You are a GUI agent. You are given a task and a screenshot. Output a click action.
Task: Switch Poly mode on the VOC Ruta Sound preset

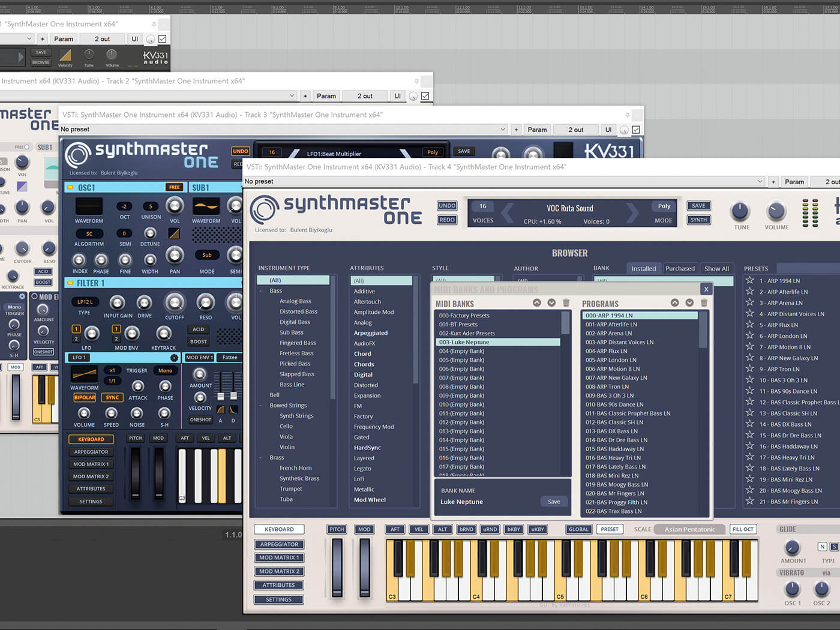point(663,206)
